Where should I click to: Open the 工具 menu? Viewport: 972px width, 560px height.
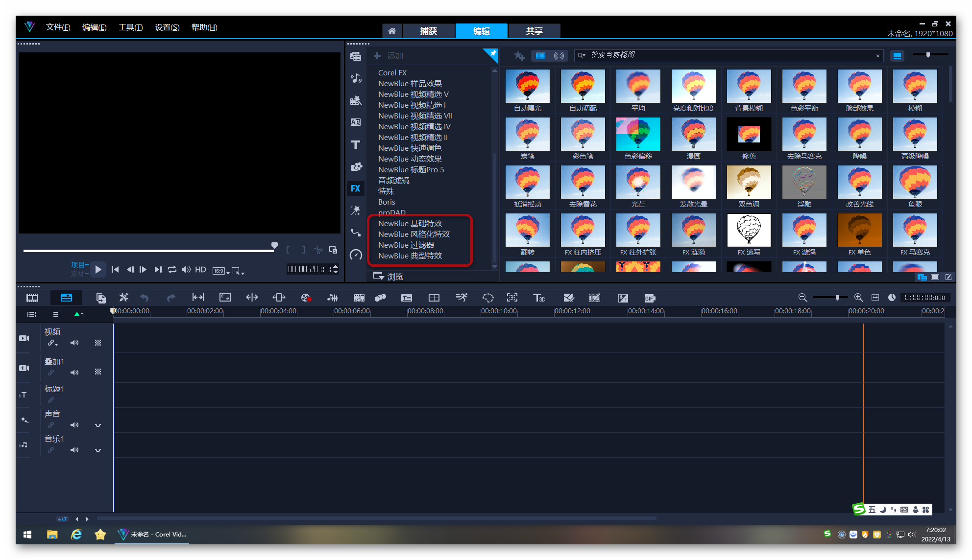tap(130, 27)
